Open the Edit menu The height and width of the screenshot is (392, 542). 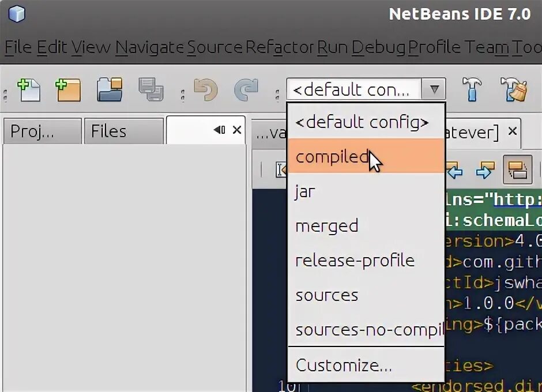pos(52,47)
